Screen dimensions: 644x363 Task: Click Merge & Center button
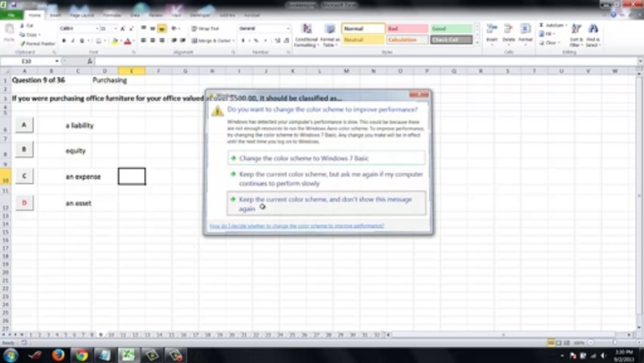pos(211,40)
